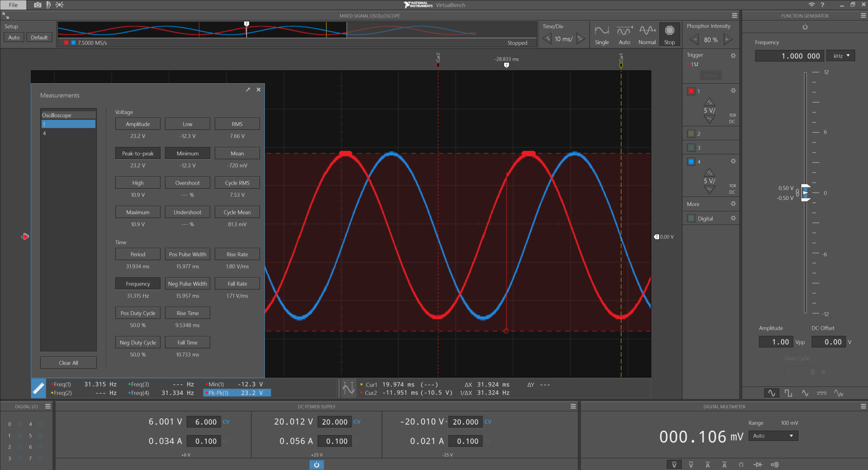Select the continuity test mode icon
The height and width of the screenshot is (470, 868).
[775, 465]
